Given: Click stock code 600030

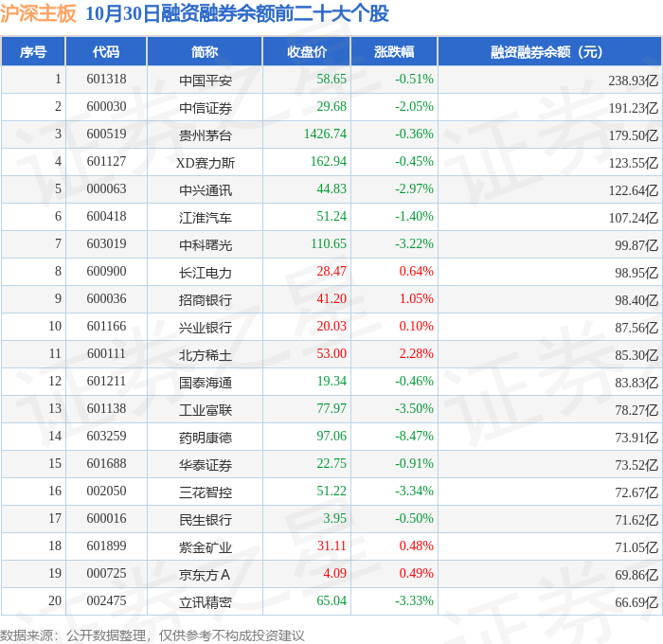Looking at the screenshot, I should click(x=106, y=107).
